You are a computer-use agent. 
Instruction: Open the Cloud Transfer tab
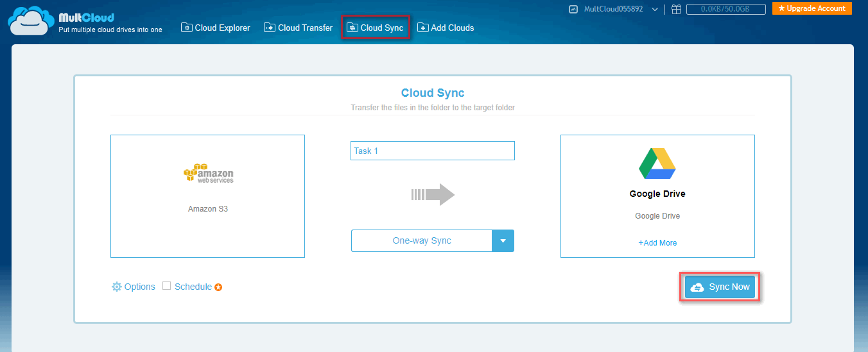(299, 28)
